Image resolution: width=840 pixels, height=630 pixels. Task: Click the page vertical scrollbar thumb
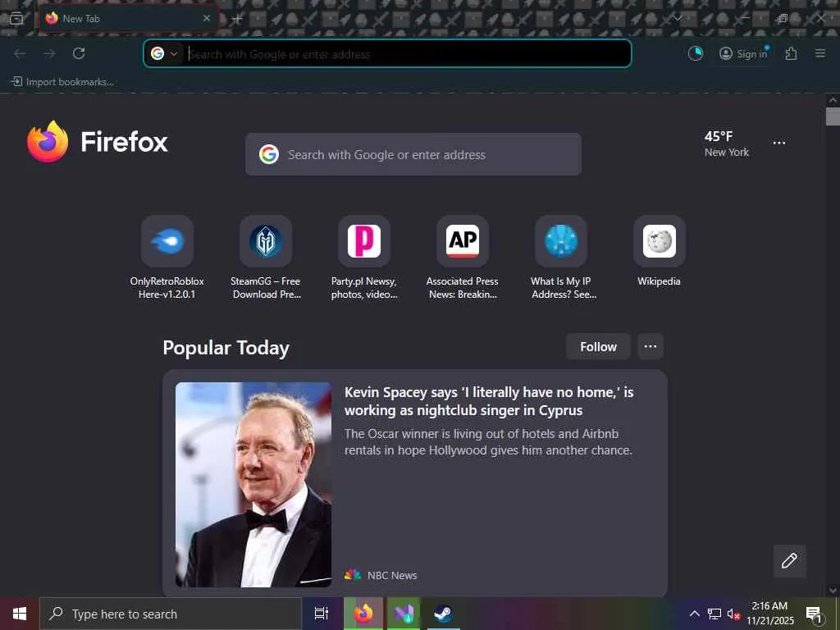click(833, 116)
